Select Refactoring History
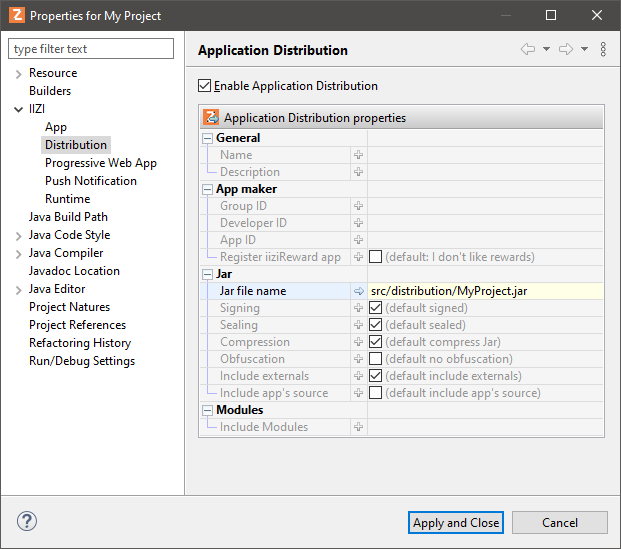The image size is (621, 549). (80, 343)
